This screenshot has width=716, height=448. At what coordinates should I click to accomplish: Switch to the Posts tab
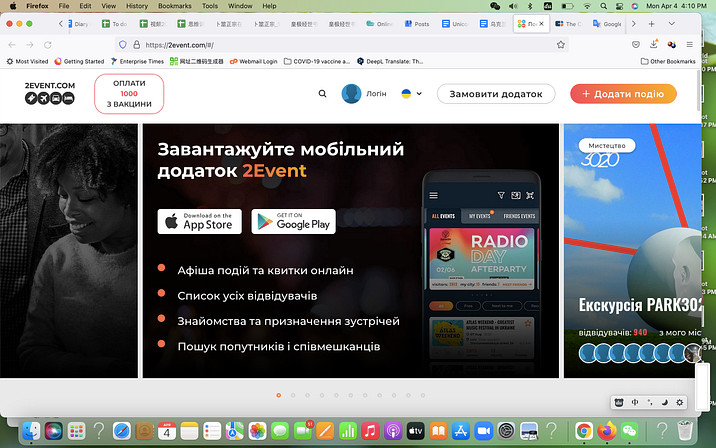click(417, 24)
